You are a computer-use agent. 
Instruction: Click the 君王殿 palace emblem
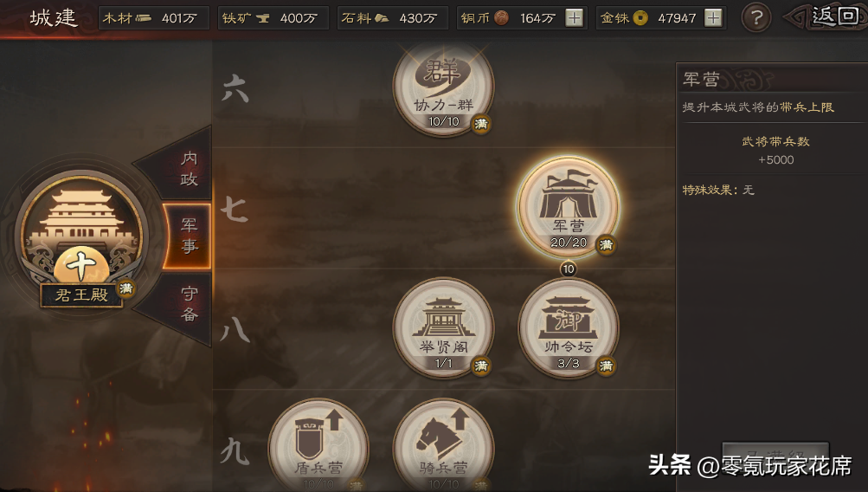click(82, 236)
